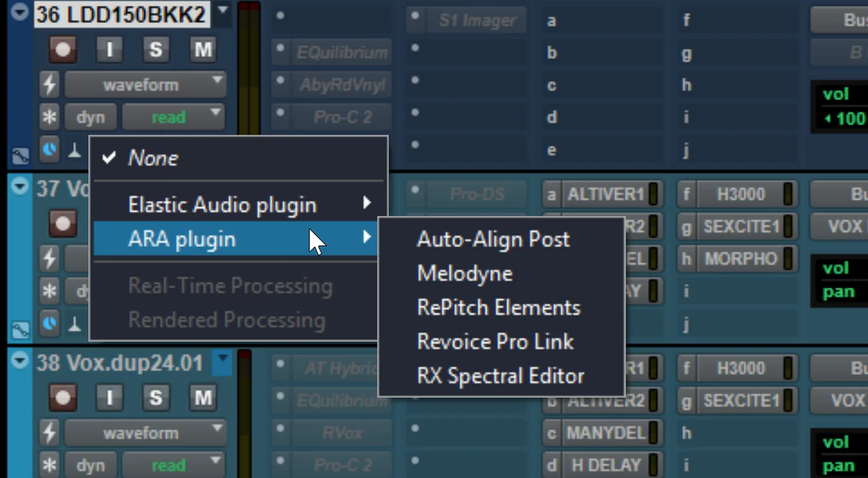The image size is (868, 478).
Task: Choose RX Spectral Editor ARA plugin
Action: click(501, 376)
